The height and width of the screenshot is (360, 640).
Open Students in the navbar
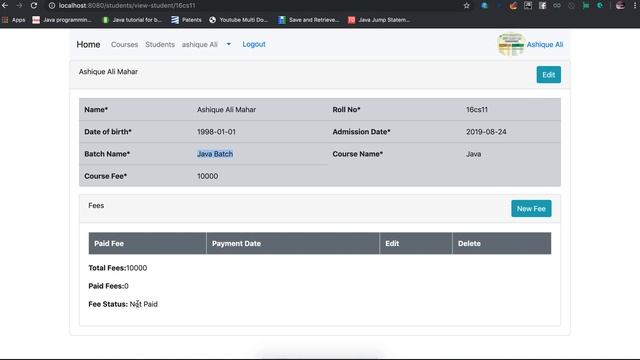pos(160,44)
